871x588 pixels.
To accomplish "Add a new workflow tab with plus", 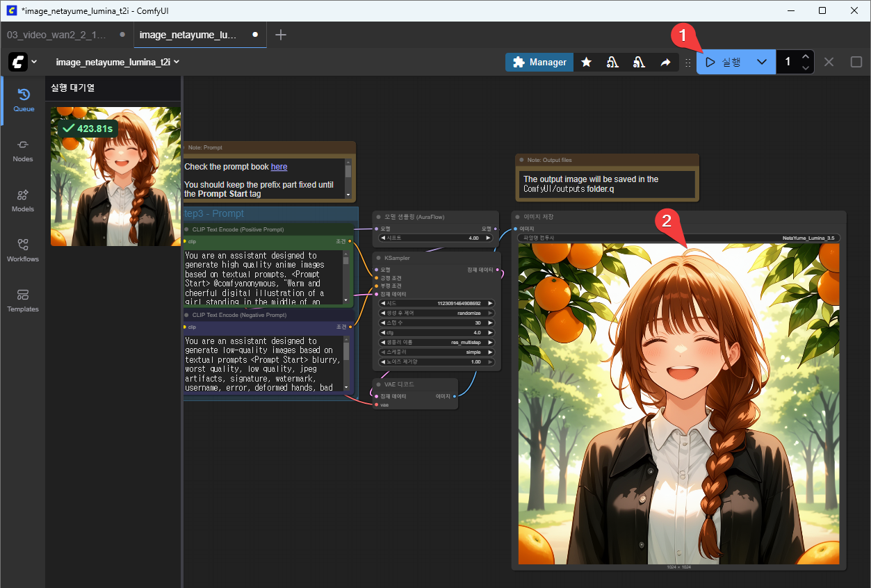I will [281, 35].
